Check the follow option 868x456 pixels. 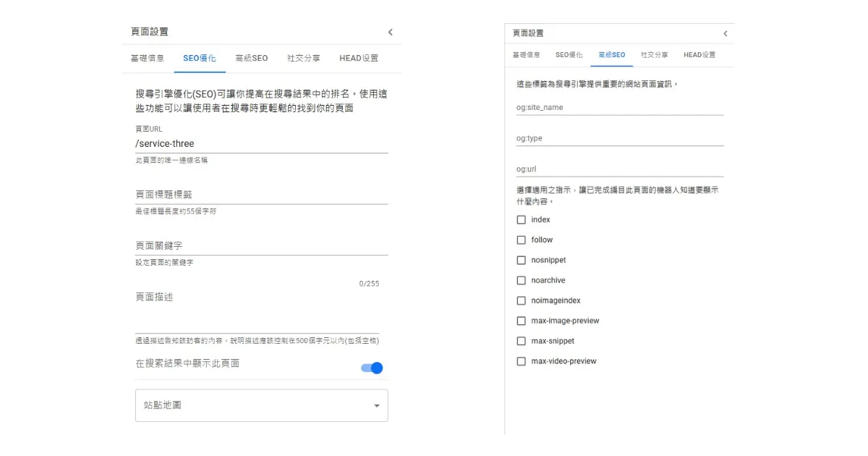point(521,240)
